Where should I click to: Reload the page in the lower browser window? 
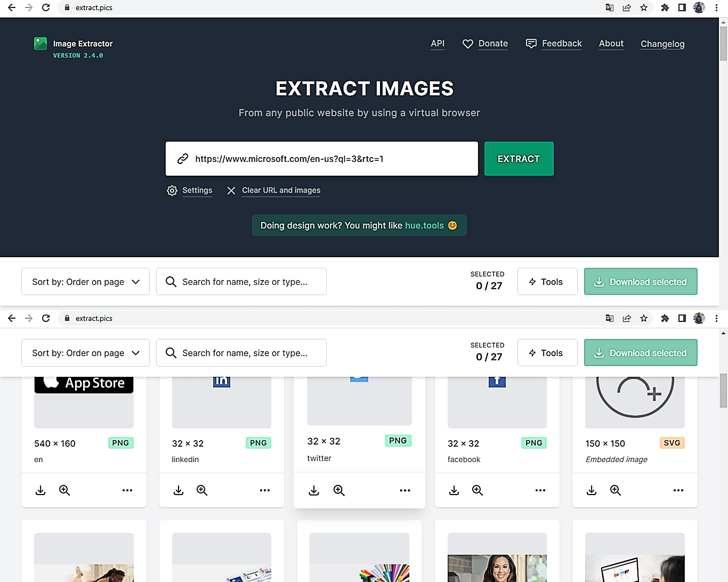[46, 318]
